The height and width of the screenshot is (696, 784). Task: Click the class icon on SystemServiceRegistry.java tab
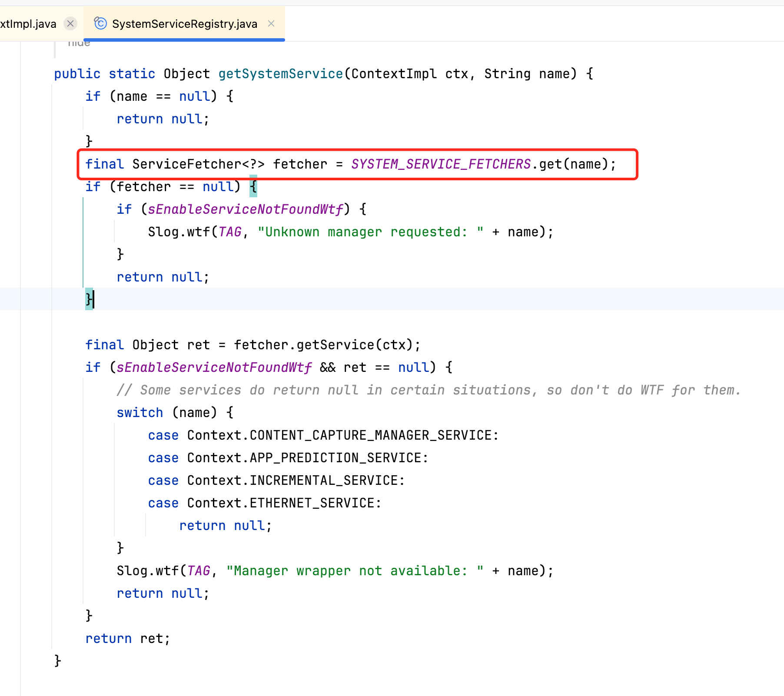coord(100,23)
